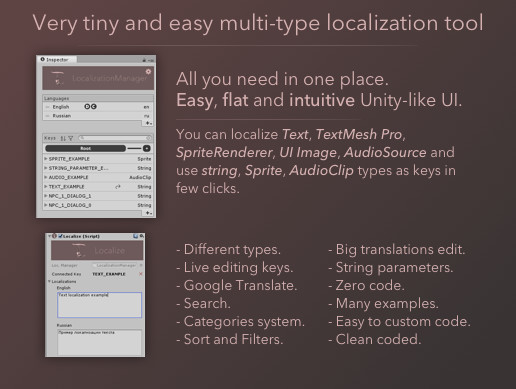Click the Localize header banner
516x389 pixels.
click(97, 250)
